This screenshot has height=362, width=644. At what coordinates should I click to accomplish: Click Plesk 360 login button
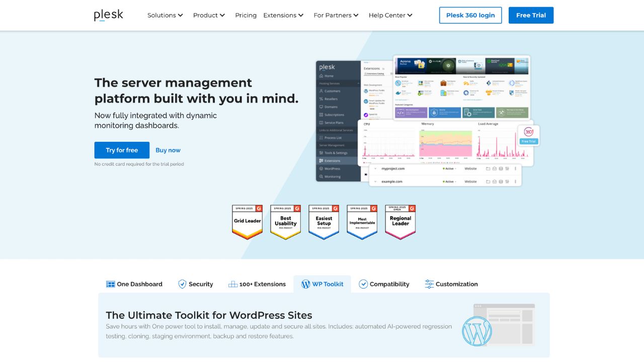tap(470, 15)
